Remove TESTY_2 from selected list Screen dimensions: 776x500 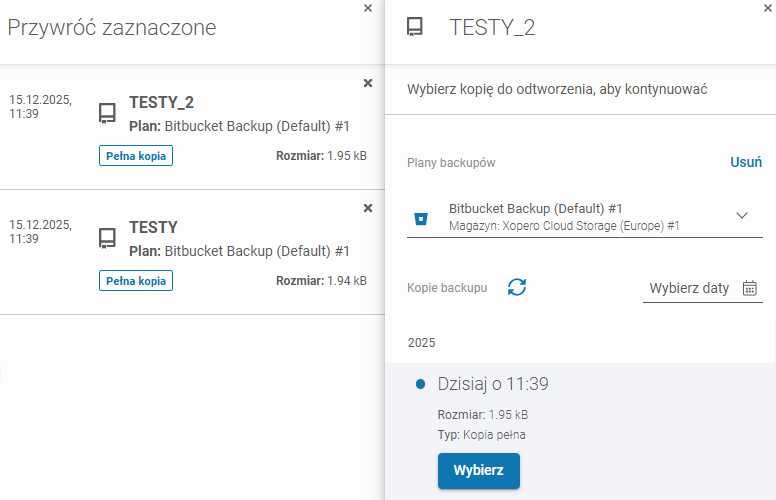(367, 83)
